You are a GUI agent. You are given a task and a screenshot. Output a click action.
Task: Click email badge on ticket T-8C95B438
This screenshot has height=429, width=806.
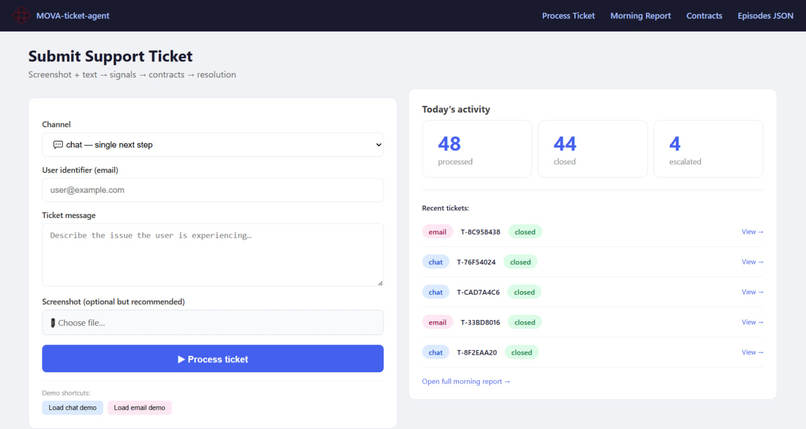tap(437, 232)
